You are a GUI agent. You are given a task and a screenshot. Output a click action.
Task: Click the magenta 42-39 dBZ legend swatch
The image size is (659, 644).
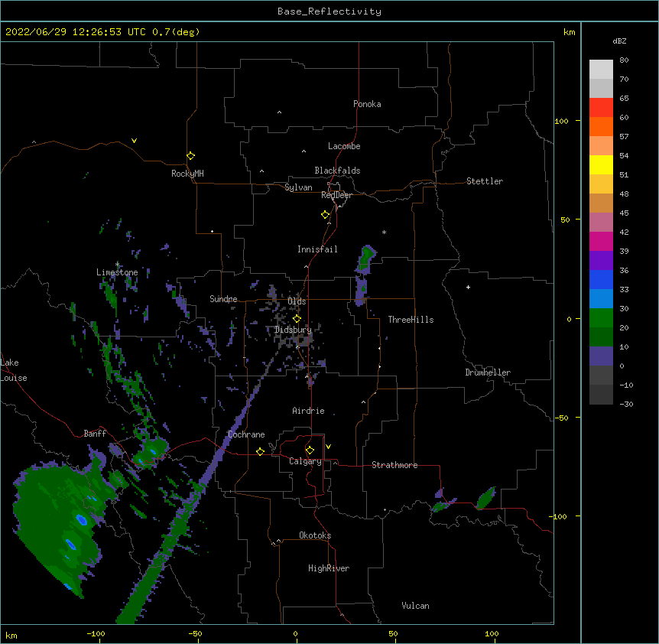pos(601,241)
